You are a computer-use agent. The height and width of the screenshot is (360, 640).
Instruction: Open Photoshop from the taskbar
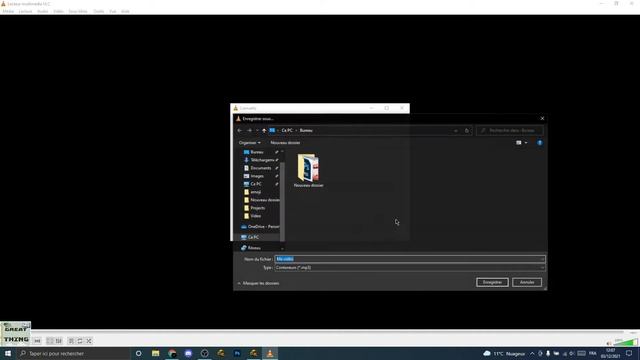tap(237, 353)
